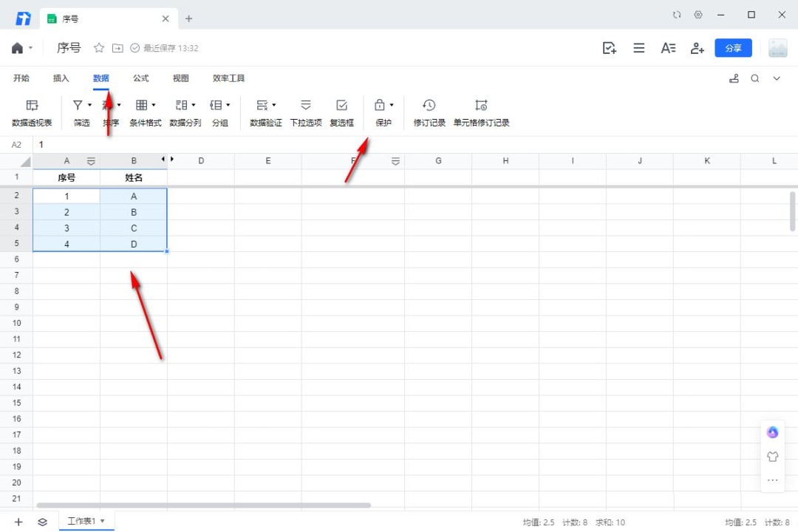Image resolution: width=798 pixels, height=532 pixels.
Task: Click the 单元格修订记录 cell revision icon
Action: point(481,106)
